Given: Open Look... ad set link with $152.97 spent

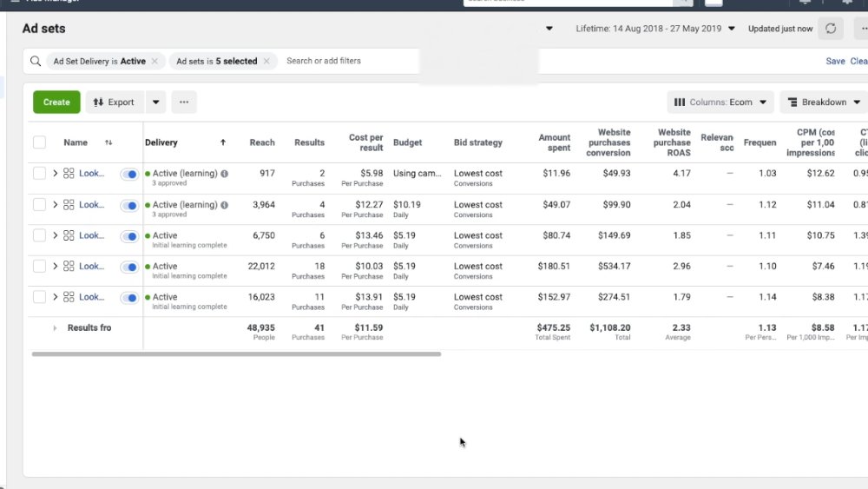Looking at the screenshot, I should pos(91,297).
